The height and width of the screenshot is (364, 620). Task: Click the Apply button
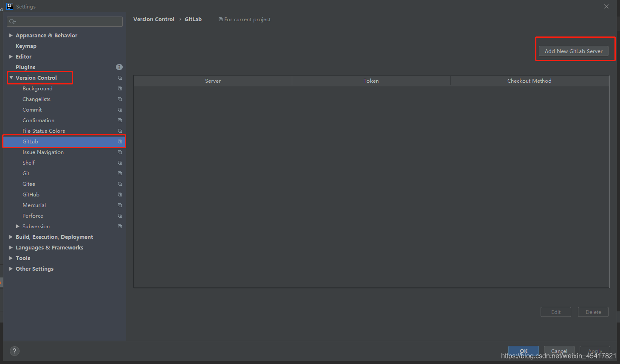pyautogui.click(x=595, y=351)
